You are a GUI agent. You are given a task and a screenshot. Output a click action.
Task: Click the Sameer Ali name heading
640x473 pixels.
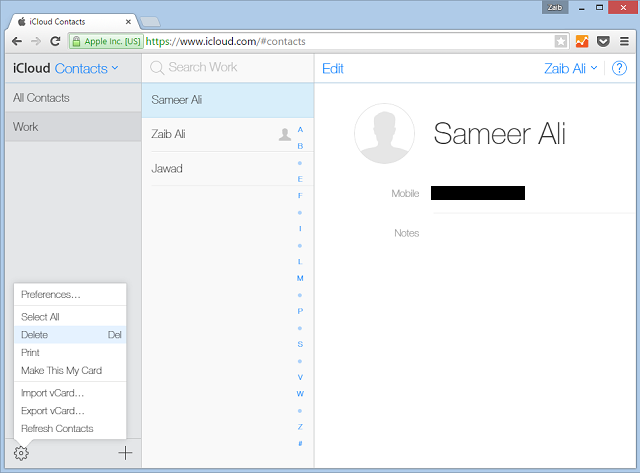[x=499, y=133]
